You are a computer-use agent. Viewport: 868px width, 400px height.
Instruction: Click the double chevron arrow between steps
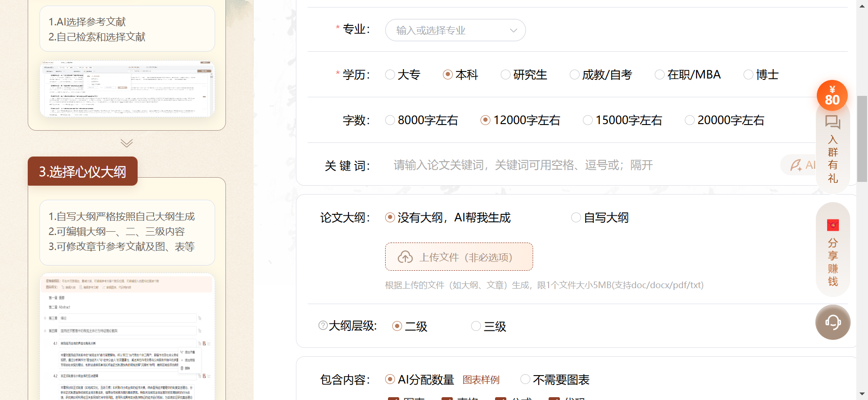[x=126, y=143]
